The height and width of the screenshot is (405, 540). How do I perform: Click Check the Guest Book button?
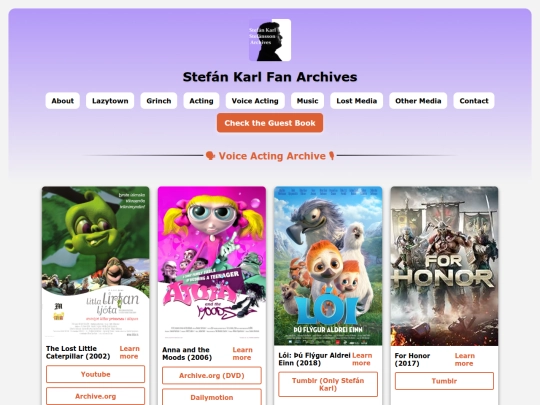(270, 123)
